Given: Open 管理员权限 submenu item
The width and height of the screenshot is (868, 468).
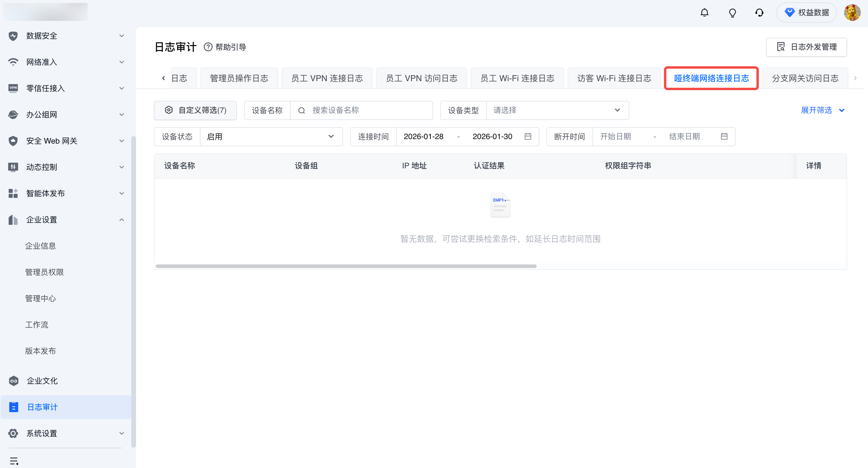Looking at the screenshot, I should pos(44,272).
